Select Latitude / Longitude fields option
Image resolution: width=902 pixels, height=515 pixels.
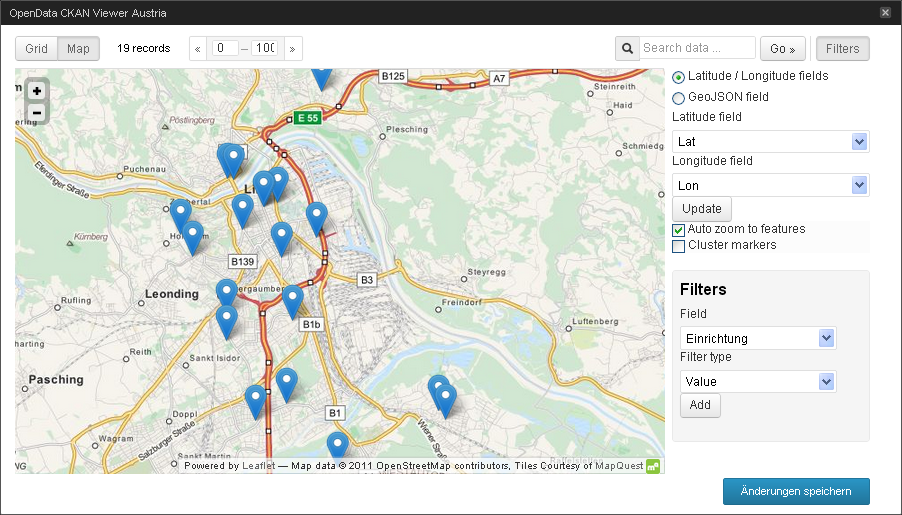(678, 77)
